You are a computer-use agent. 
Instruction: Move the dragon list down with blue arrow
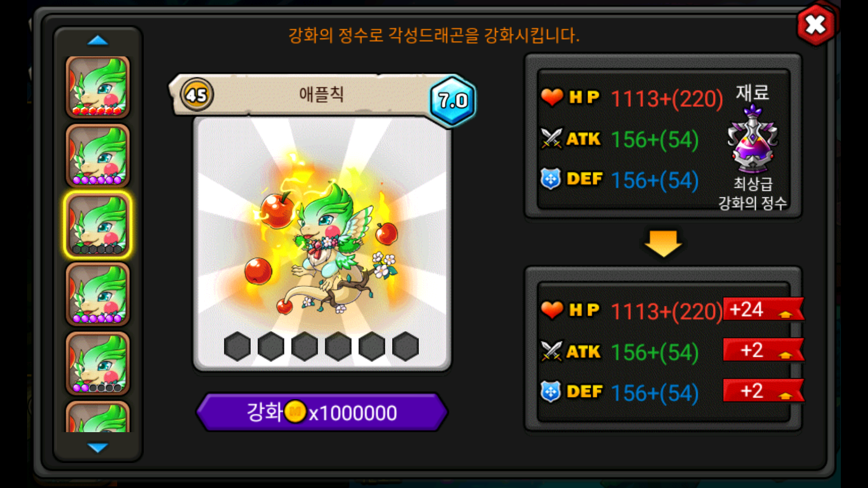coord(98,447)
